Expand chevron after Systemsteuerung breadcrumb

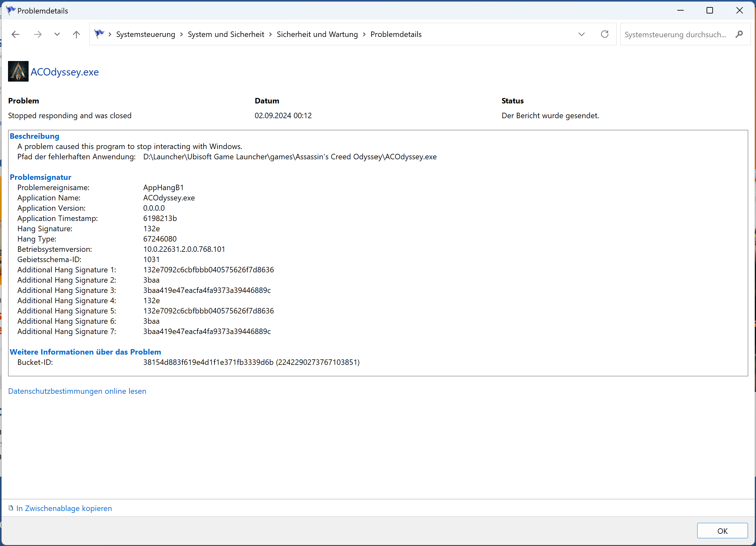tap(182, 35)
